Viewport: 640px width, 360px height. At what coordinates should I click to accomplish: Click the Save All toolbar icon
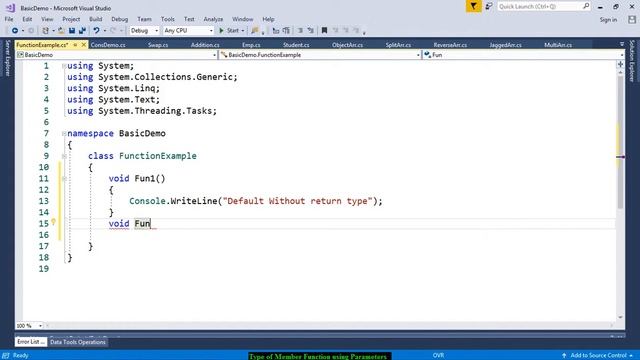(82, 31)
